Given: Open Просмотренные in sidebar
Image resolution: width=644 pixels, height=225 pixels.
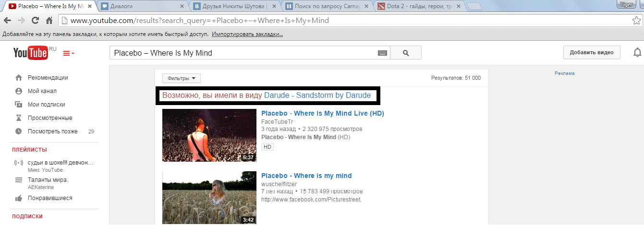Looking at the screenshot, I should [50, 118].
